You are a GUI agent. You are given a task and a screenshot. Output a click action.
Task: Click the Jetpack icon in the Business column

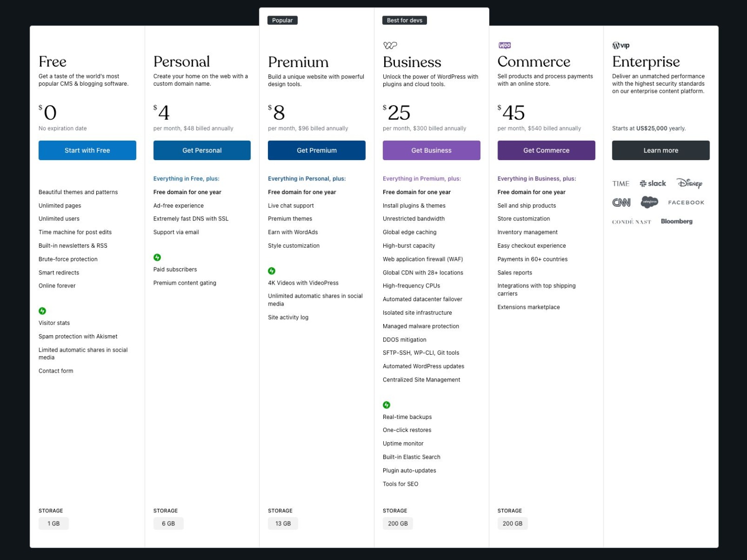tap(387, 405)
